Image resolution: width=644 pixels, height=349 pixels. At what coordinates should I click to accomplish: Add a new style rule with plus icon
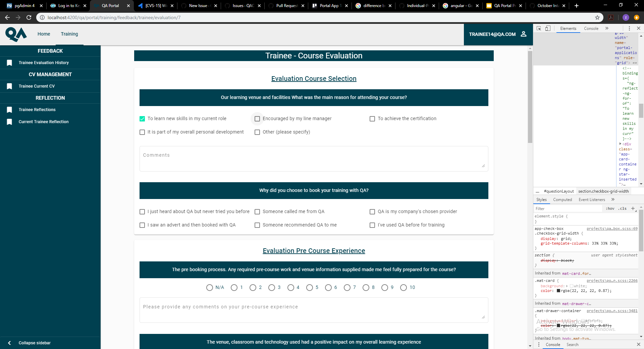pos(633,208)
